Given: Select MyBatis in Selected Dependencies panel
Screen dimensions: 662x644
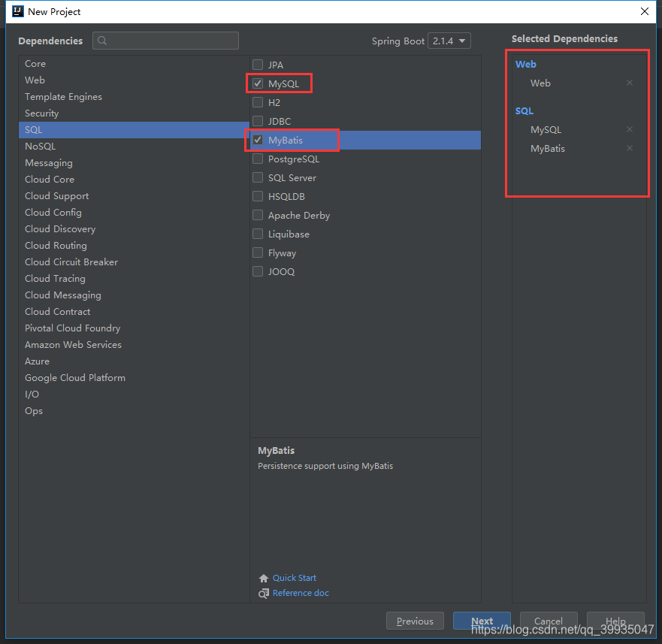Looking at the screenshot, I should click(x=548, y=149).
